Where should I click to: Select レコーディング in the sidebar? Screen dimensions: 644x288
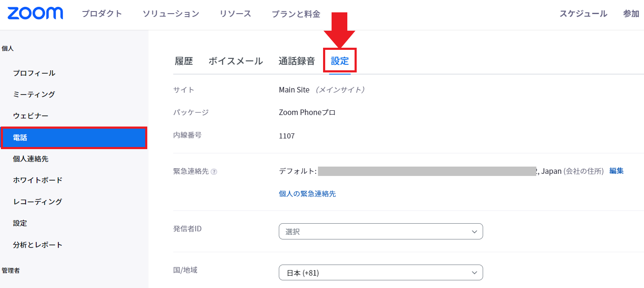coord(37,202)
